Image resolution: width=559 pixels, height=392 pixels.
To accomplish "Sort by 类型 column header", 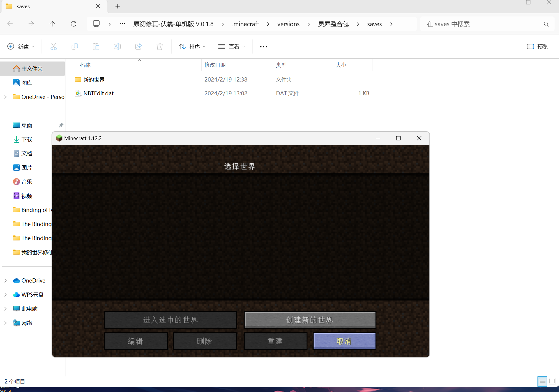I will pos(281,65).
